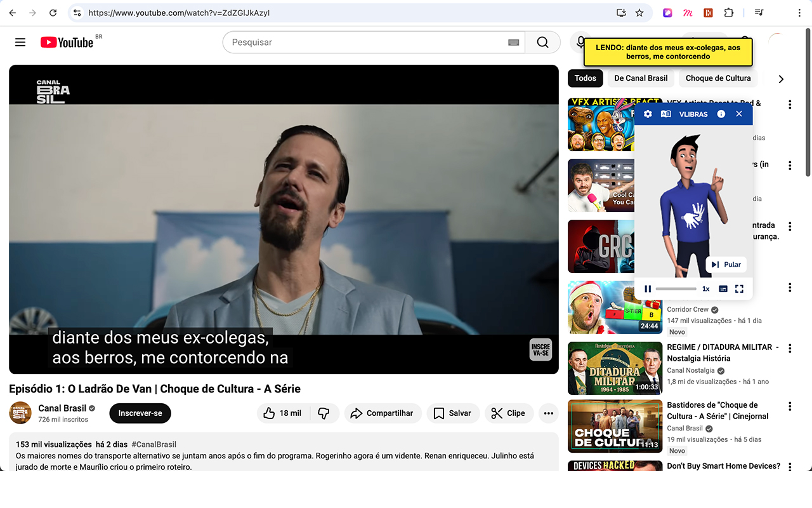Go to the YouTube home logo
Viewport: 812px width, 508px height.
click(67, 43)
